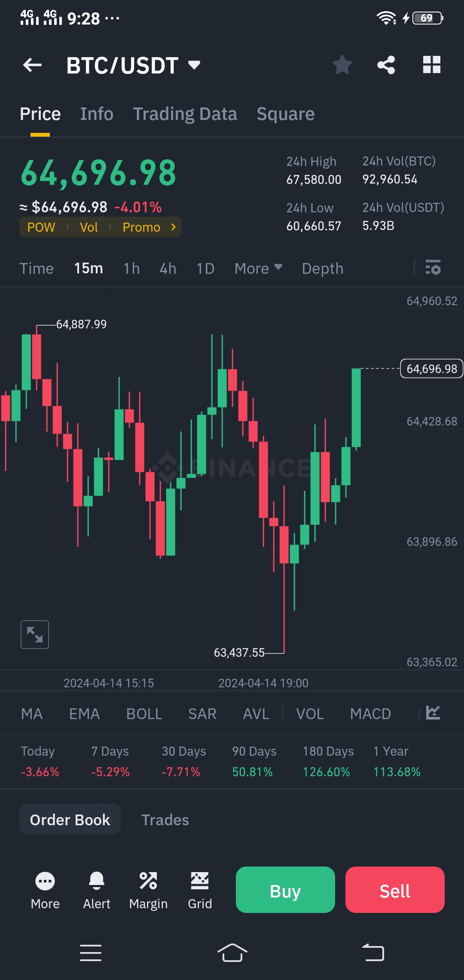
Task: Open the POW Vol Promo tags
Action: click(x=100, y=227)
